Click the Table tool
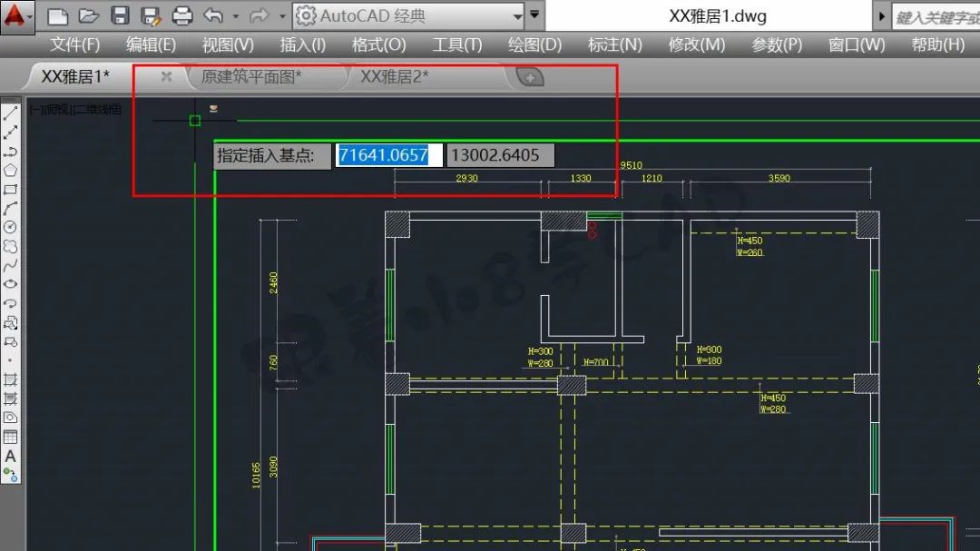Image resolution: width=980 pixels, height=551 pixels. [x=11, y=437]
